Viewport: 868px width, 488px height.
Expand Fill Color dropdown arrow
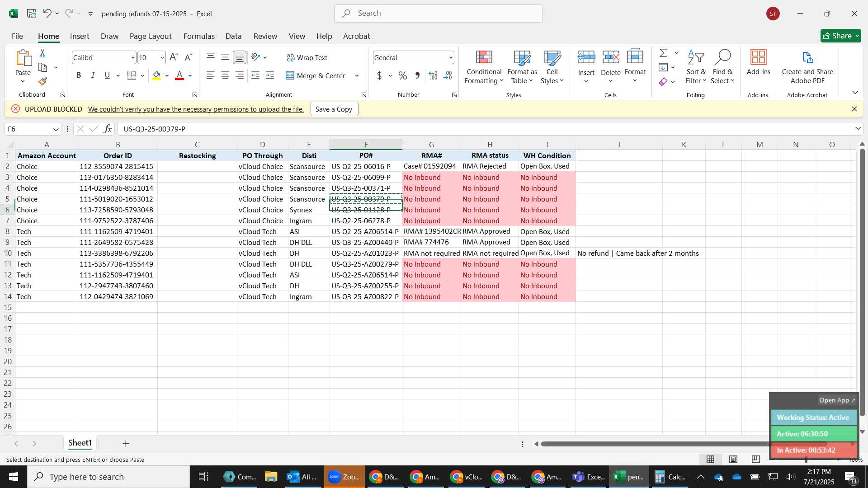167,75
